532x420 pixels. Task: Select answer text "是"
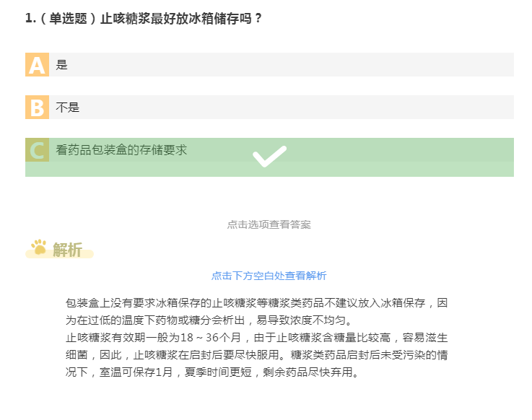pyautogui.click(x=61, y=65)
